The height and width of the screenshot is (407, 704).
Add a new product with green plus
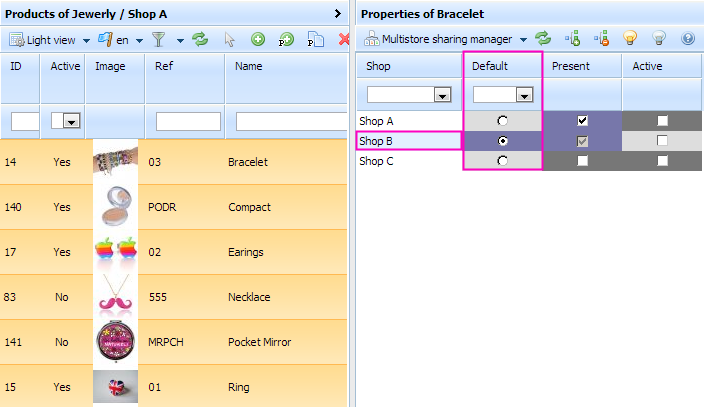tap(258, 40)
